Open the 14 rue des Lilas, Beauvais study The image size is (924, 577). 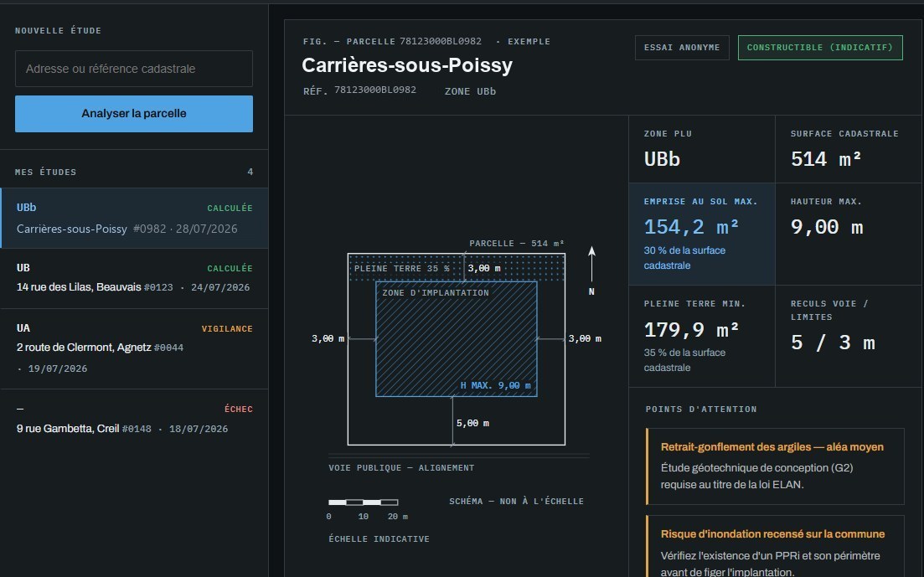(134, 278)
